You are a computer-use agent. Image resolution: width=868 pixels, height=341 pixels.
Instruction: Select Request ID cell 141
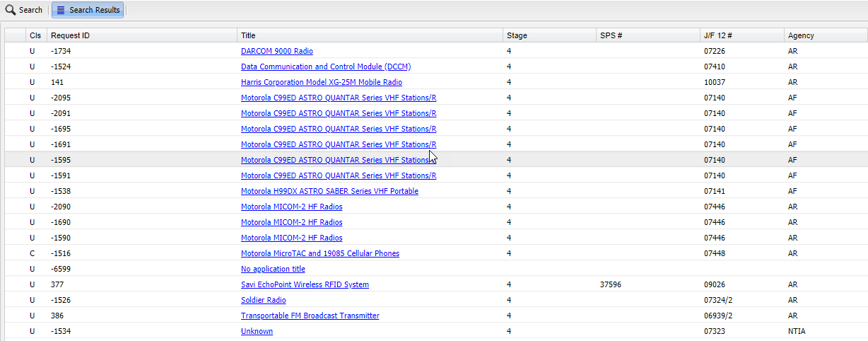(57, 82)
